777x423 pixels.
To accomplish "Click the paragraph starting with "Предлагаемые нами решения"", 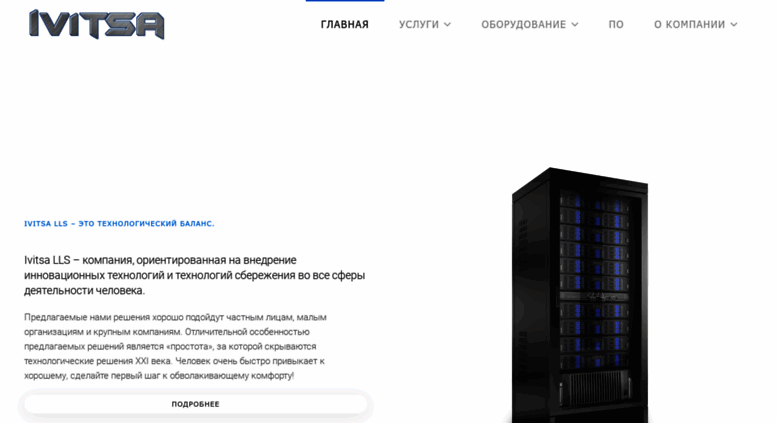I will tap(175, 346).
